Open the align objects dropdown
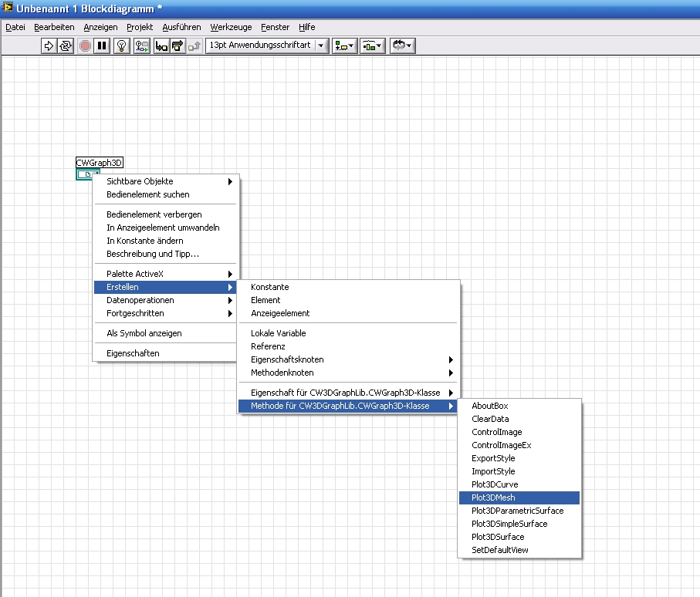 (344, 46)
